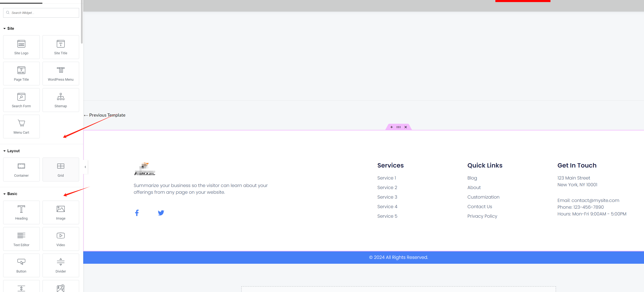Select the Site Title widget
This screenshot has height=292, width=644.
pyautogui.click(x=60, y=46)
